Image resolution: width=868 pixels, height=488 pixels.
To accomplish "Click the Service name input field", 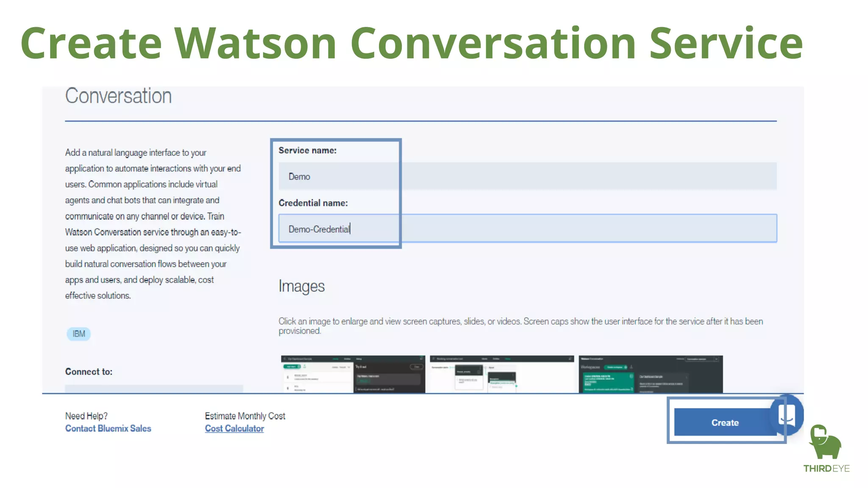I will point(527,176).
